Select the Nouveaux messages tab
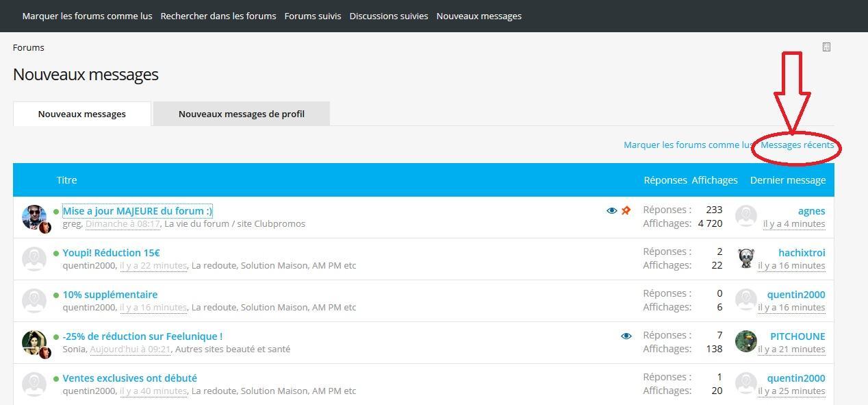 coord(81,114)
